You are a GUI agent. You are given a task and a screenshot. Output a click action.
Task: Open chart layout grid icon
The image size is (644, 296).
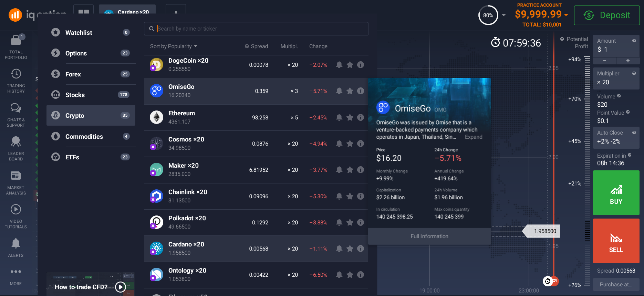[84, 12]
